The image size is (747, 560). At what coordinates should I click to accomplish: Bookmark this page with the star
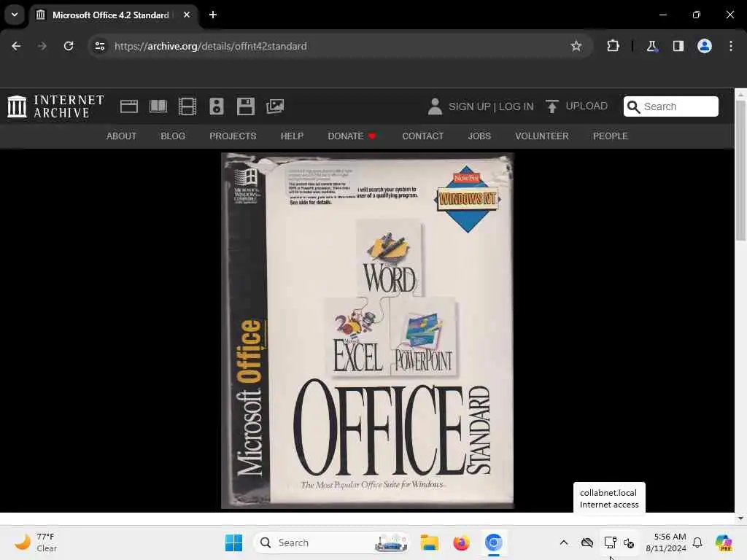pos(576,46)
